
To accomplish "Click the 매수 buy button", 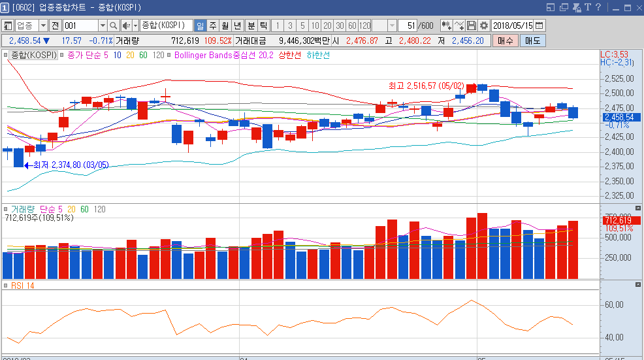I will [506, 41].
